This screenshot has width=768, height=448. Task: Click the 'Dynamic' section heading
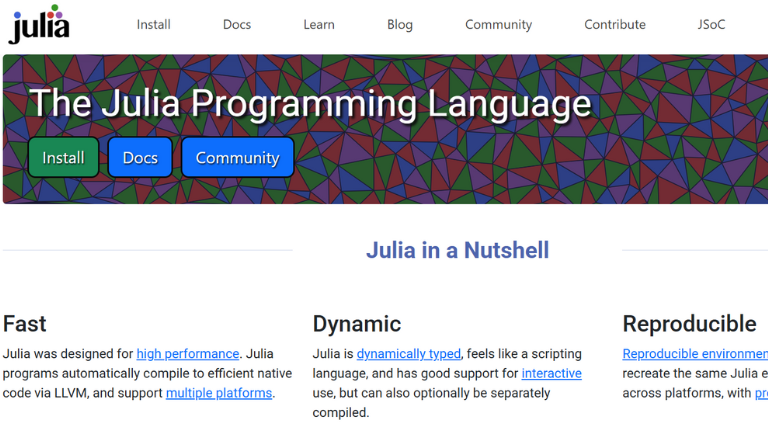tap(357, 324)
